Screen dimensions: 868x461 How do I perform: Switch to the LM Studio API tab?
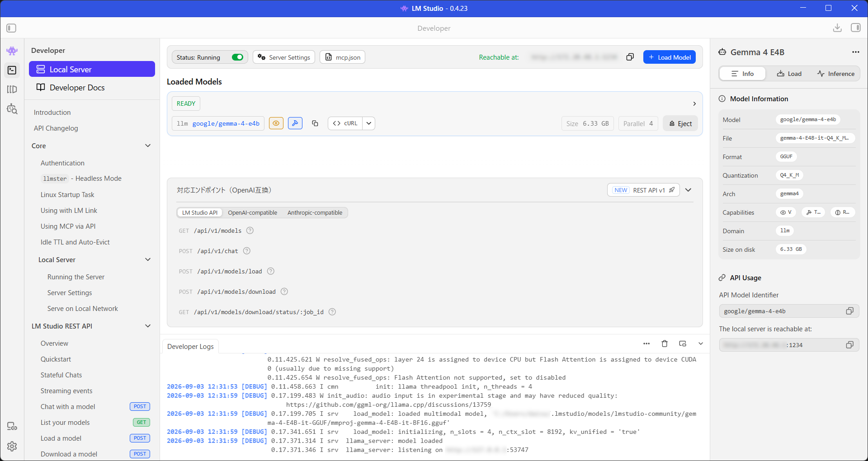point(200,213)
